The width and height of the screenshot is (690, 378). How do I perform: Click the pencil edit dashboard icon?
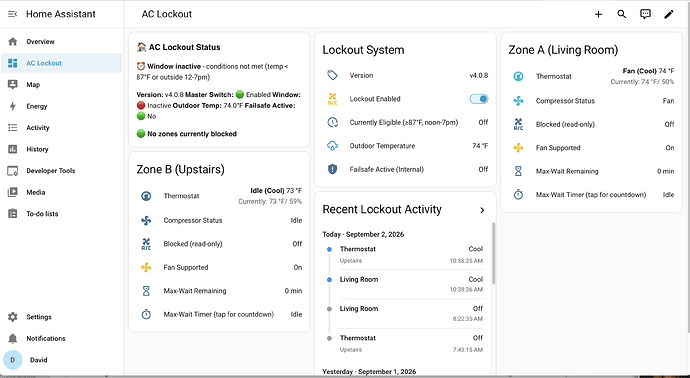tap(668, 14)
